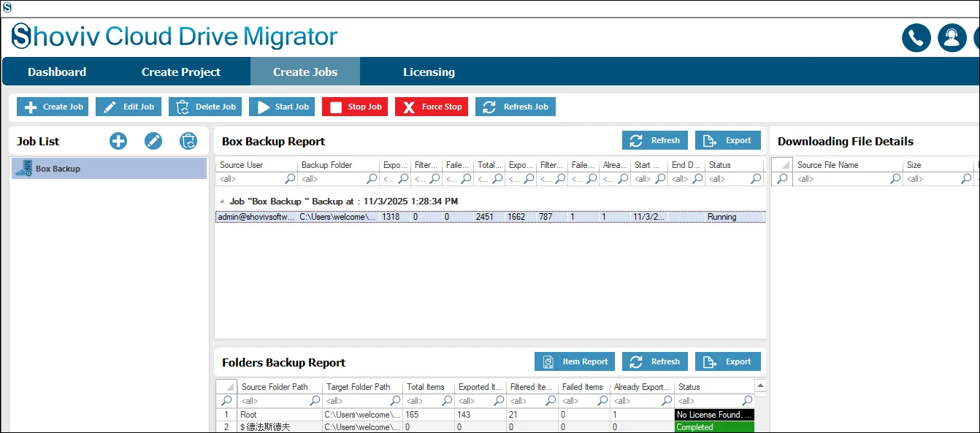The image size is (980, 433).
Task: Sort by the Backup Folder column header
Action: [x=339, y=165]
